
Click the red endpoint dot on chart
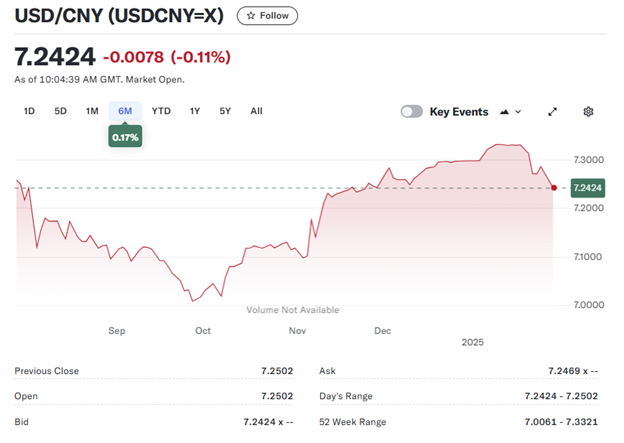pos(554,187)
